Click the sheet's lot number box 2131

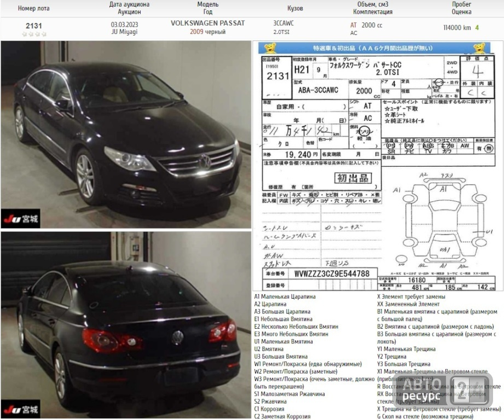click(277, 77)
